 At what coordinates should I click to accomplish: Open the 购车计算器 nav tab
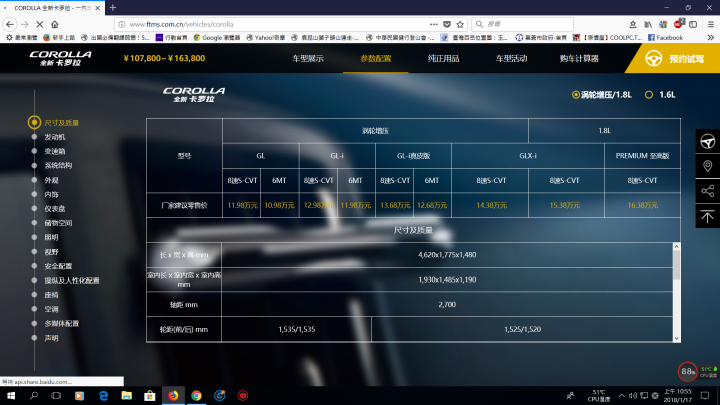(579, 58)
